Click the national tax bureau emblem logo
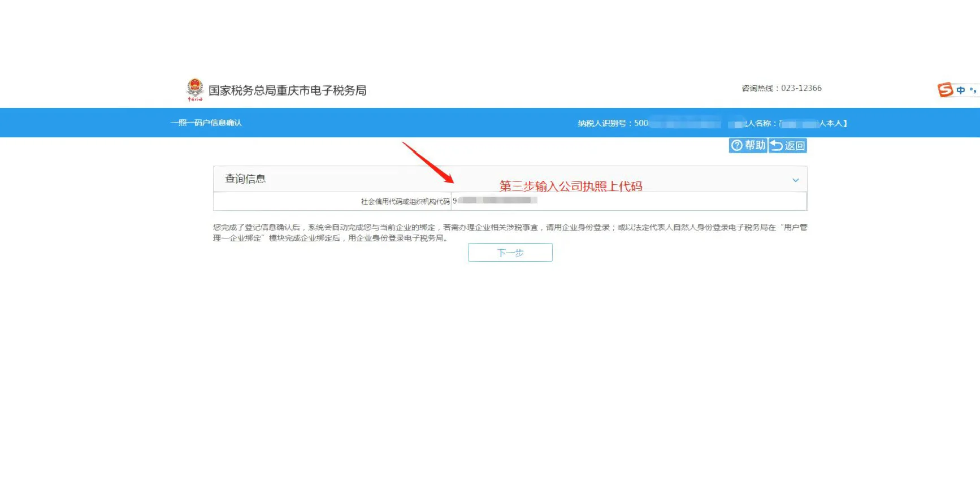This screenshot has width=980, height=490. pyautogui.click(x=195, y=89)
